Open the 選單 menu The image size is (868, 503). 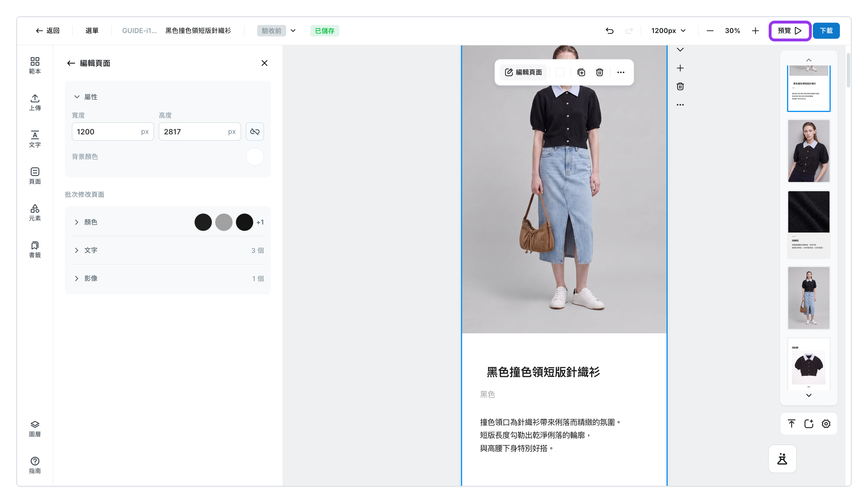[92, 31]
